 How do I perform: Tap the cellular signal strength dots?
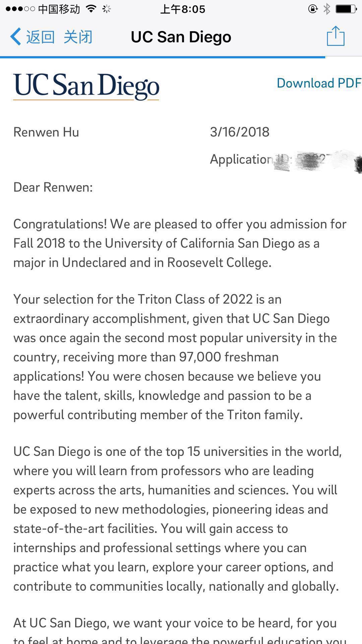(x=20, y=9)
